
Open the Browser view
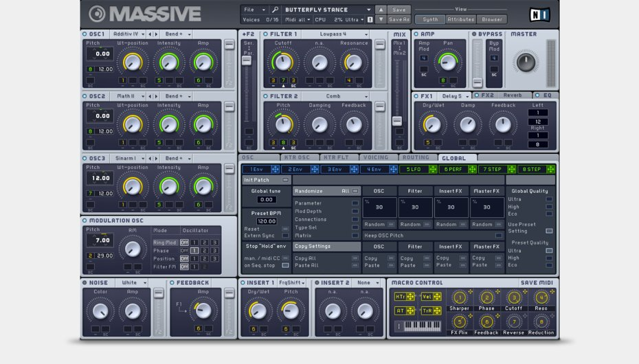point(491,20)
